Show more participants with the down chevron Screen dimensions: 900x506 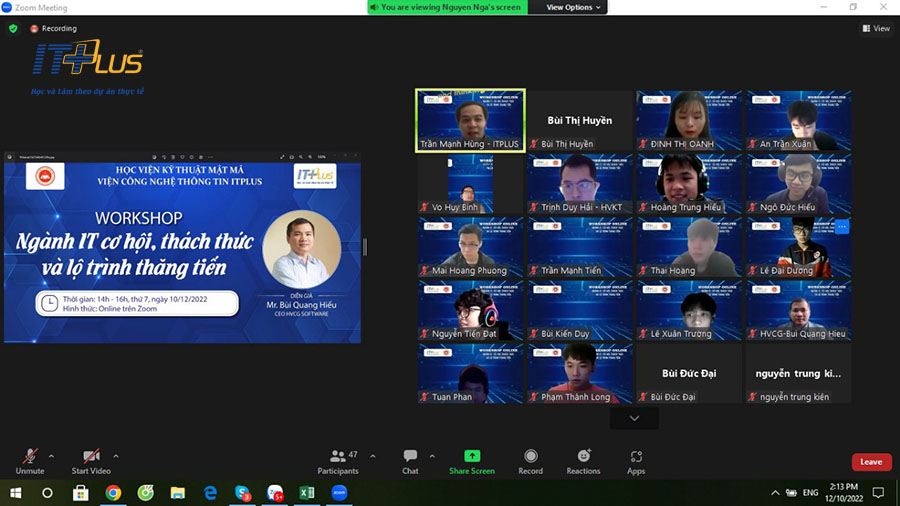634,418
